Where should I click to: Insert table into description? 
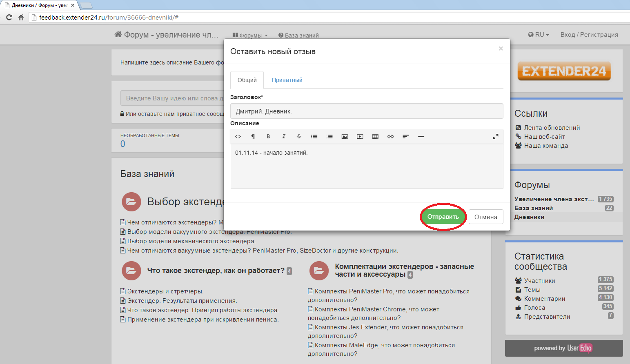tap(375, 137)
